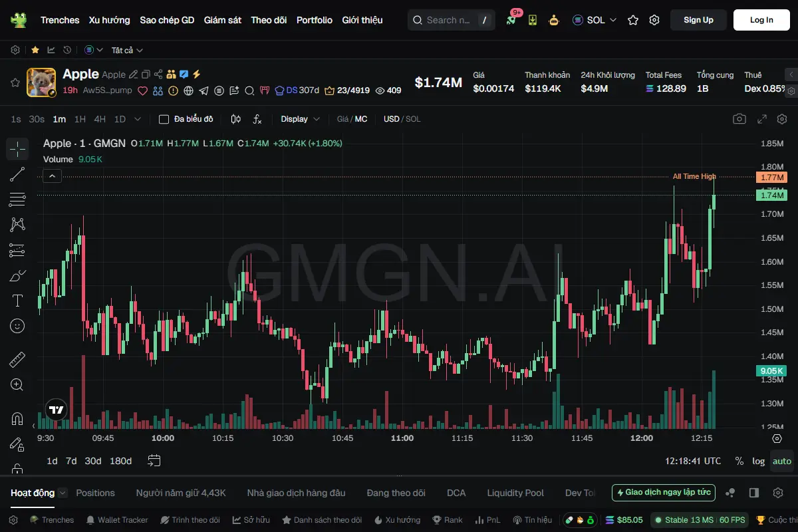The height and width of the screenshot is (532, 798).
Task: Select the 1H timeframe
Action: pyautogui.click(x=80, y=119)
